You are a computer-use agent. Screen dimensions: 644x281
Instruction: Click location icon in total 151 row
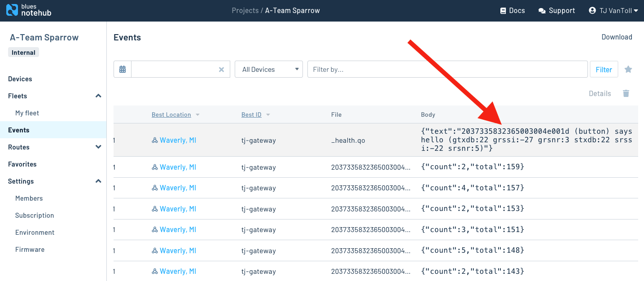[x=155, y=230]
